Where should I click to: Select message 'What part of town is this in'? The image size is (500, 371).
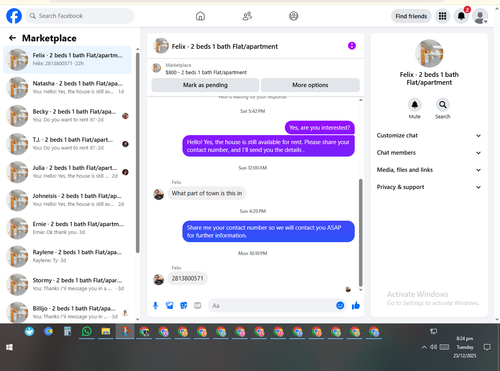coord(207,193)
